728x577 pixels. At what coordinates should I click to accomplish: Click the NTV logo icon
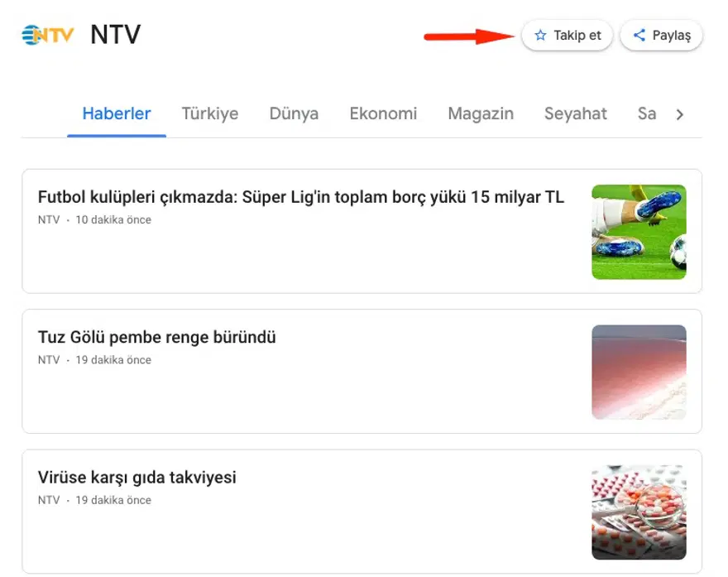coord(48,35)
